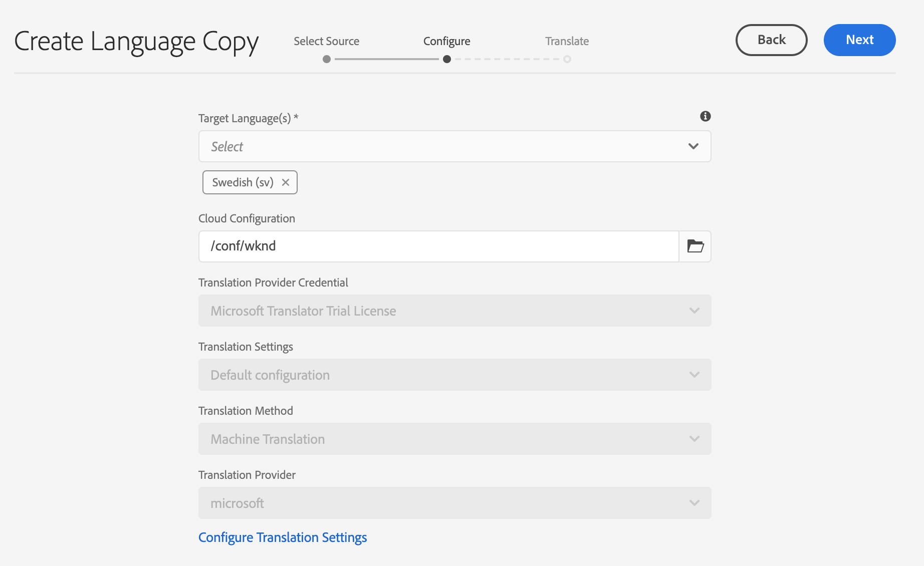
Task: Expand the Target Language(s) dropdown chevron
Action: [694, 146]
